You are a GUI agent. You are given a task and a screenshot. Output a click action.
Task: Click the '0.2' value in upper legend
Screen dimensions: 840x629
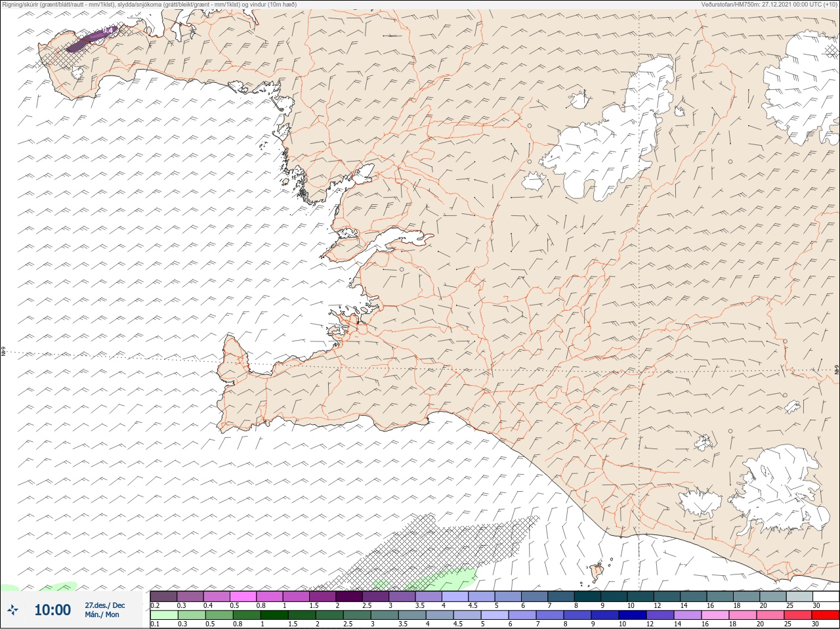(x=155, y=605)
